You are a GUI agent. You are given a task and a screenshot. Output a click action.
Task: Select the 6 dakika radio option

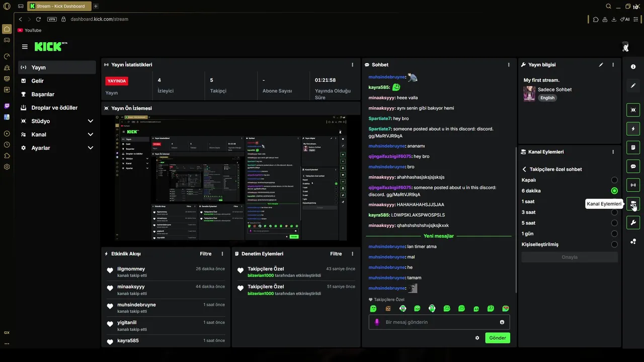coord(614,191)
